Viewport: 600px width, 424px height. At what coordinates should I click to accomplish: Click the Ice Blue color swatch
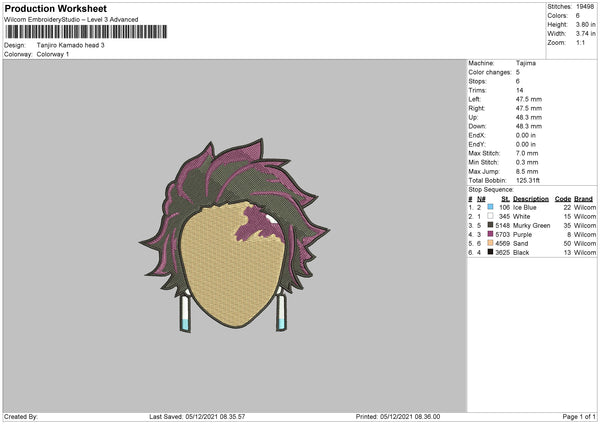(x=490, y=207)
